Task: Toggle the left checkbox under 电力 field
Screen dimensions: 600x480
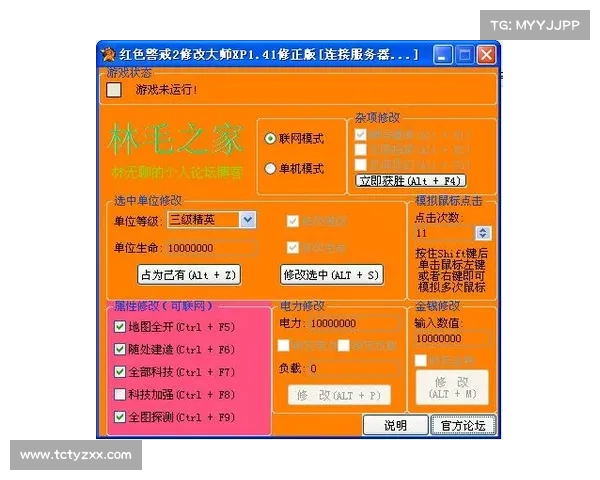Action: point(284,345)
